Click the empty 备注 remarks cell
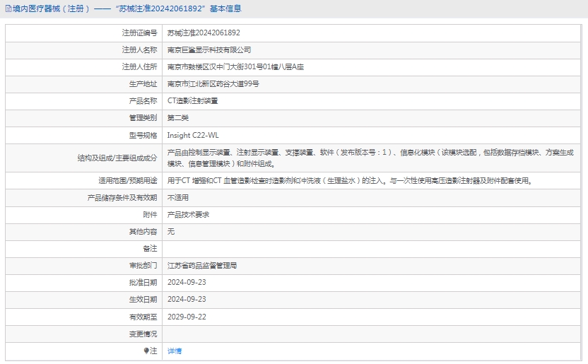The height and width of the screenshot is (364, 588). pyautogui.click(x=370, y=249)
